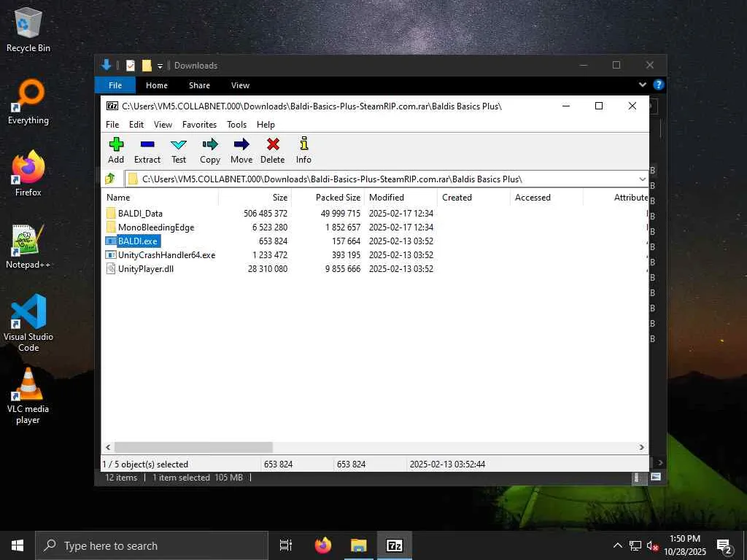Sort by the Packed Size column
Viewport: 747px width, 560px height.
point(328,197)
